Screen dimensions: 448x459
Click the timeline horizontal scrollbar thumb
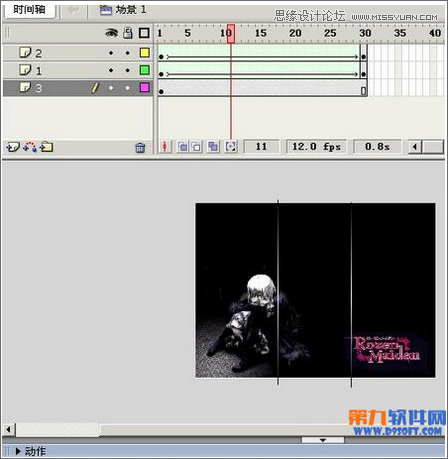pyautogui.click(x=433, y=147)
